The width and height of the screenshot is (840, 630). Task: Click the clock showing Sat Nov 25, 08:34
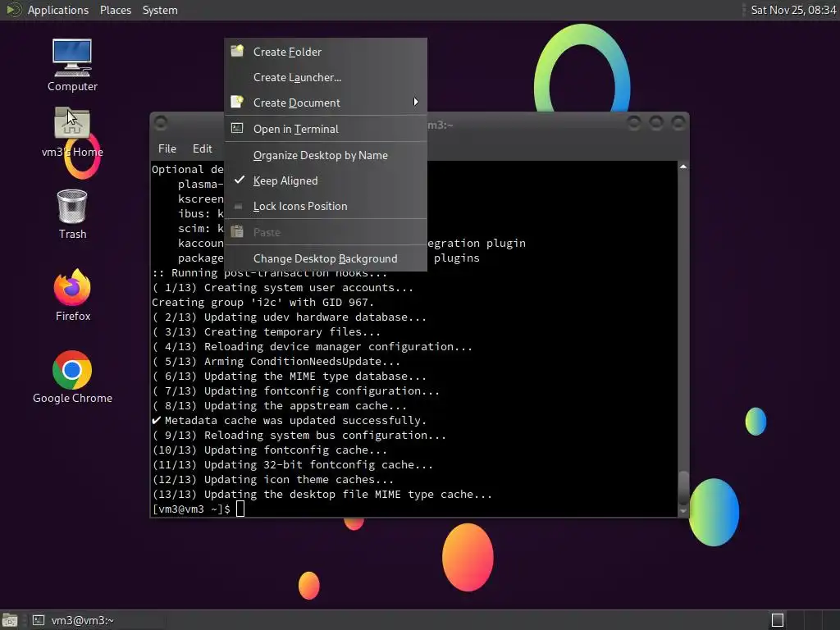(793, 10)
